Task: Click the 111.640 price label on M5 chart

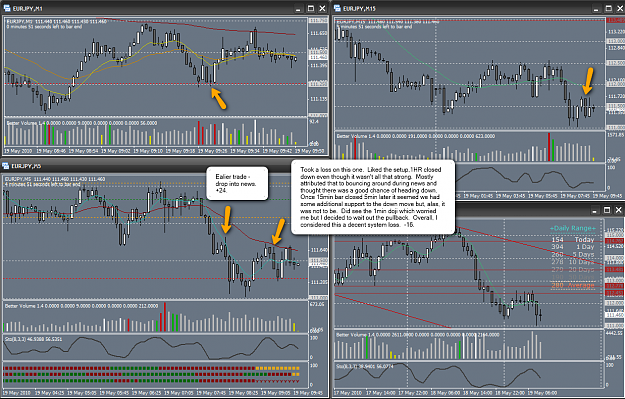Action: coord(318,250)
